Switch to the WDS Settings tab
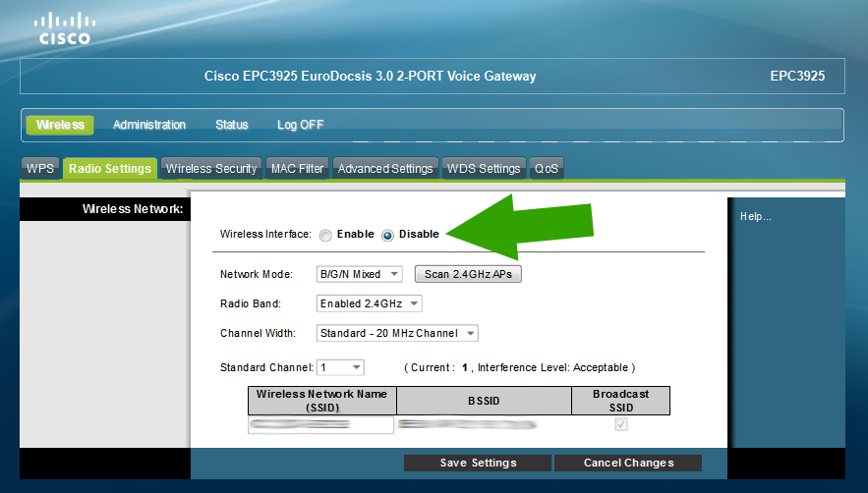The image size is (868, 493). pos(484,168)
